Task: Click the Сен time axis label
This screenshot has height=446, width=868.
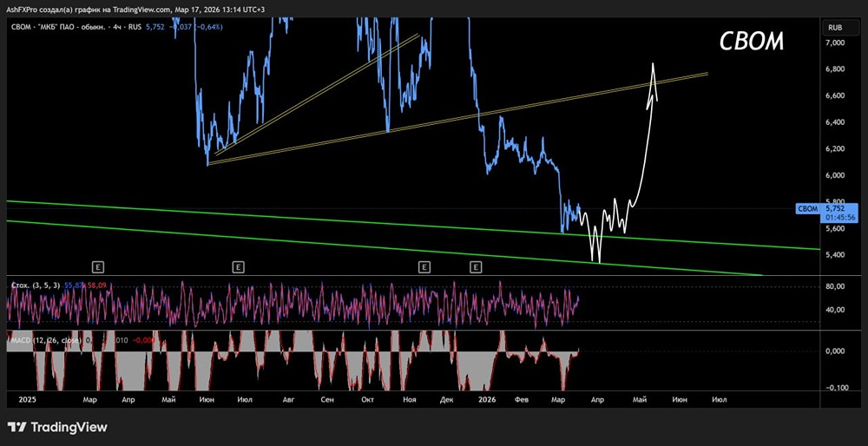Action: [326, 399]
